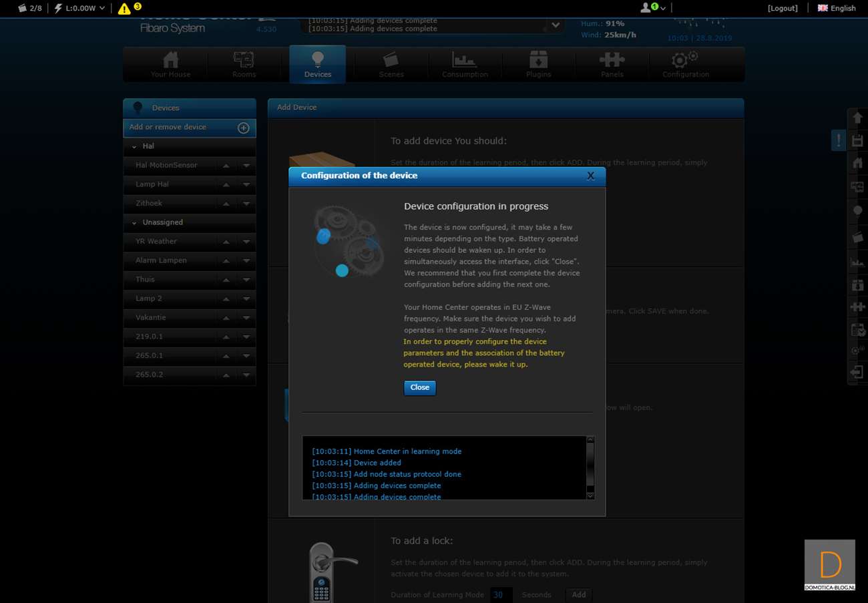Click the logout exit icon in right sidebar
The height and width of the screenshot is (603, 868).
pos(858,373)
